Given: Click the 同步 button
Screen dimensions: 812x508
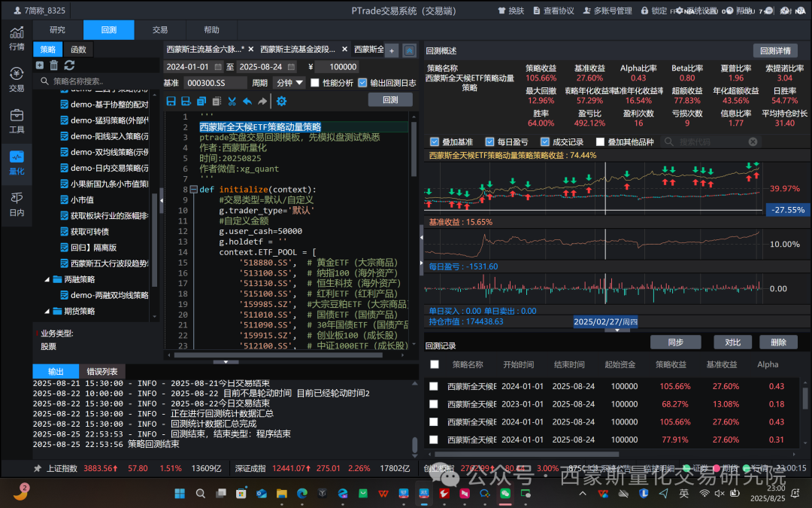Looking at the screenshot, I should coord(675,342).
